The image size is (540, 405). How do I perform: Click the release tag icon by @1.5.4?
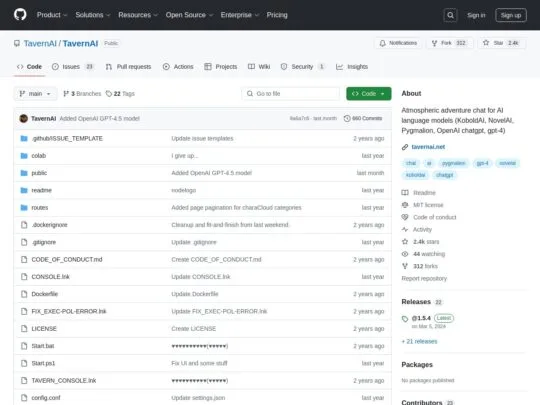pyautogui.click(x=405, y=319)
